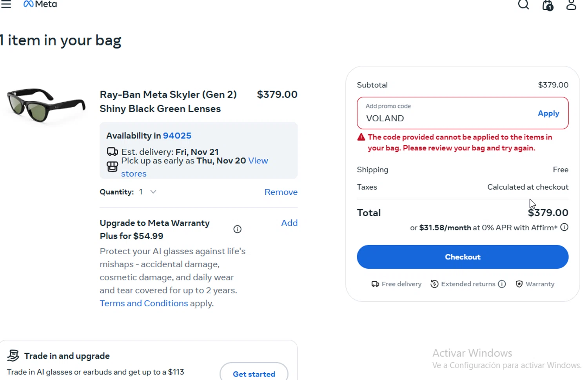Click the Meta logo

coord(40,4)
